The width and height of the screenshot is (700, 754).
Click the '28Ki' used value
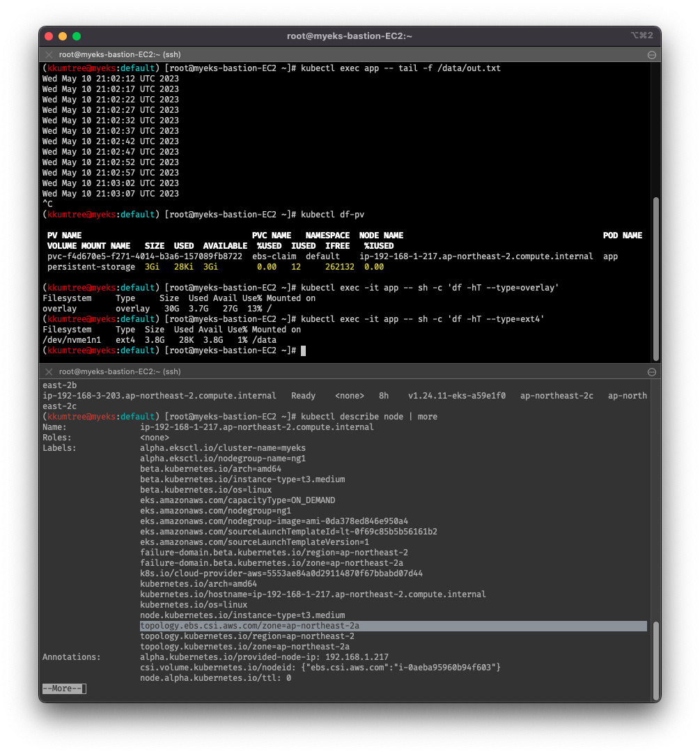tap(184, 267)
